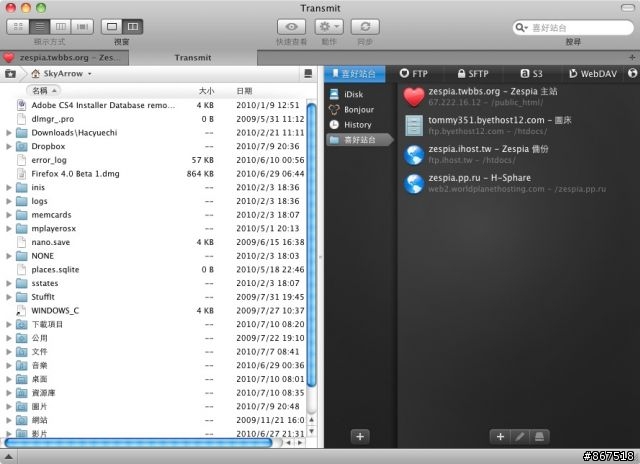Select Firefox 4.0 Beta 1.dmg file
The height and width of the screenshot is (464, 640).
pos(155,174)
